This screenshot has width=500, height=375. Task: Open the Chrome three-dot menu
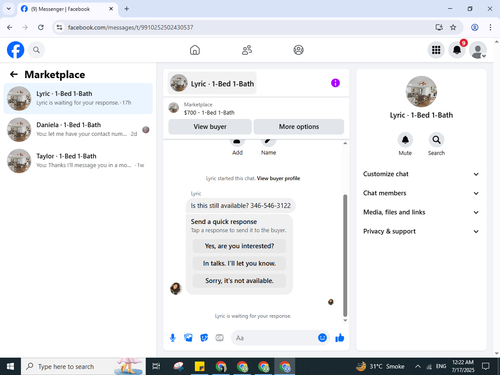click(490, 27)
